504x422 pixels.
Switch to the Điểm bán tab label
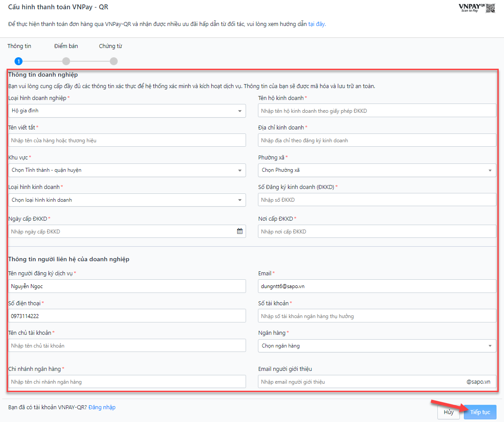click(x=66, y=46)
